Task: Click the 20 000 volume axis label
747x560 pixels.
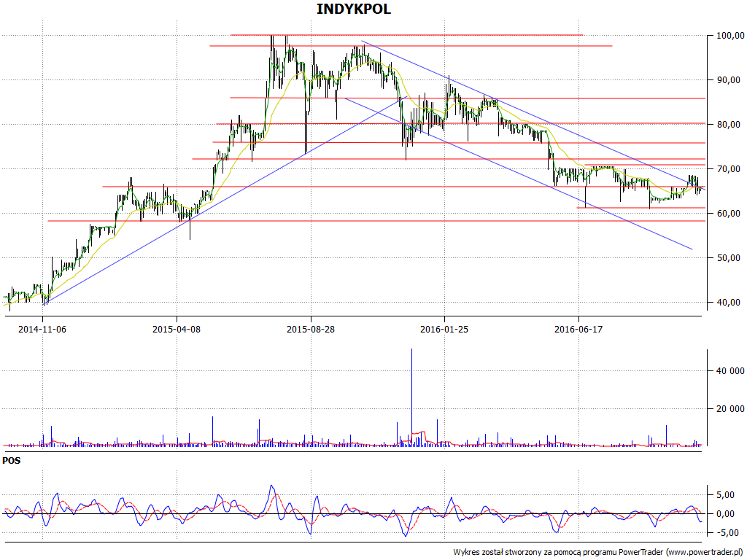Action: click(730, 408)
